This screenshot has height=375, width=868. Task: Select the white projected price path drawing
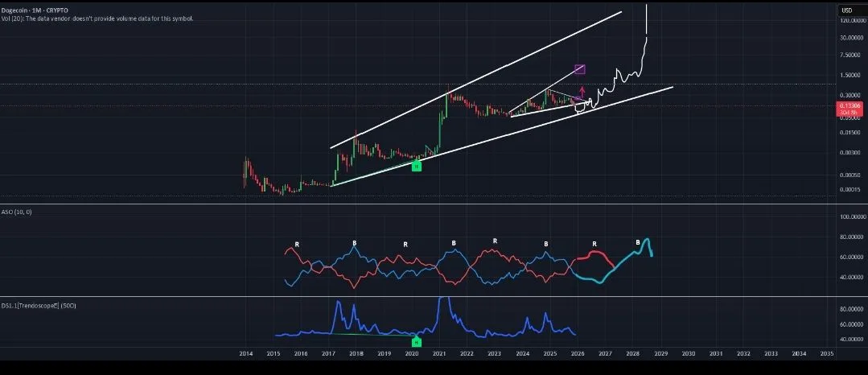tap(619, 76)
